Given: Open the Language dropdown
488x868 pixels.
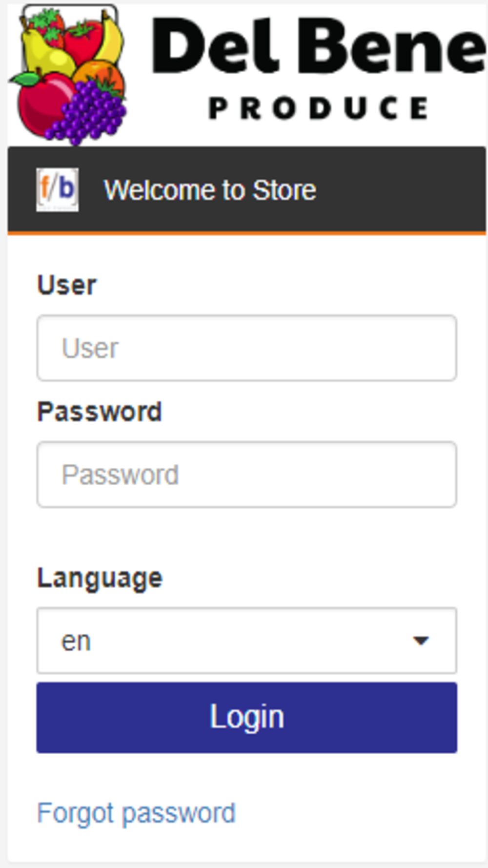Looking at the screenshot, I should click(247, 641).
